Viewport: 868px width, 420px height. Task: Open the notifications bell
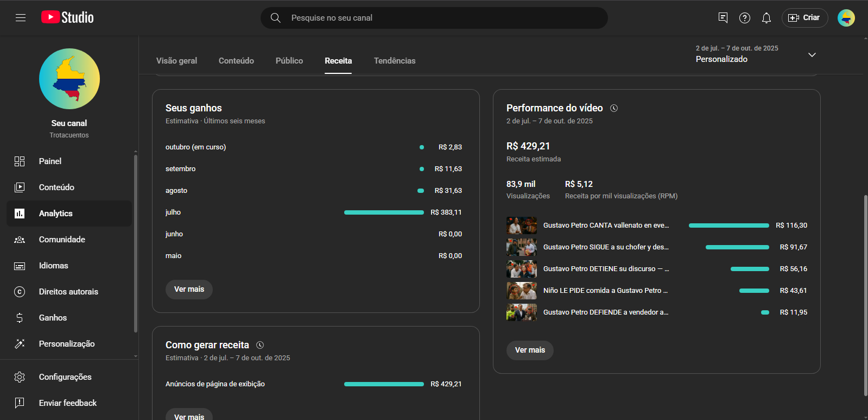click(766, 18)
